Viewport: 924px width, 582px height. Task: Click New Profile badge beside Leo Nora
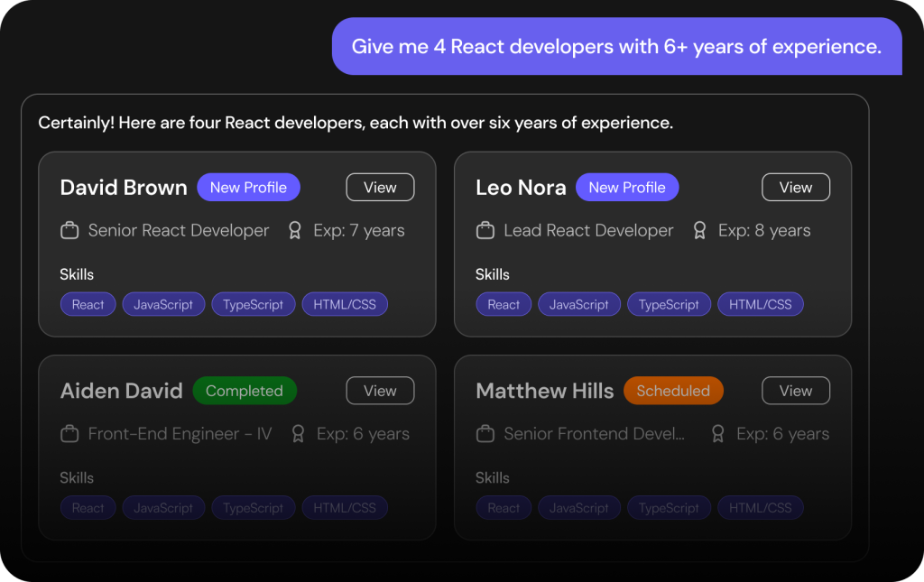627,188
